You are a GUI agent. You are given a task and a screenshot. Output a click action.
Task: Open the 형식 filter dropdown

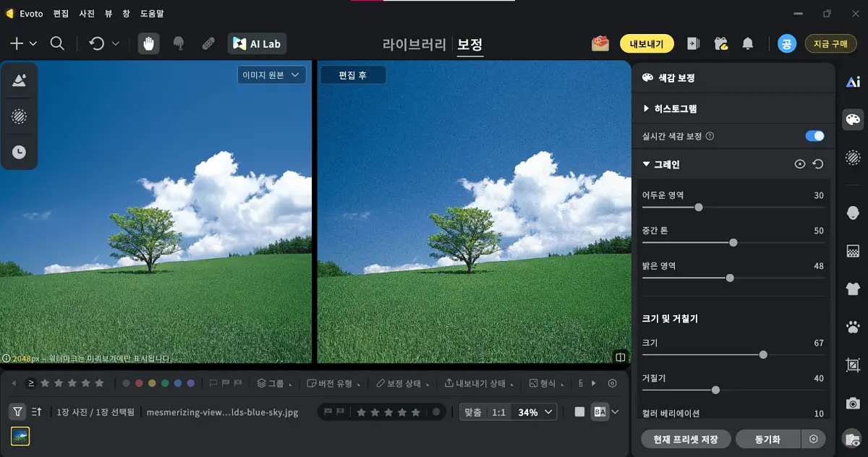[545, 383]
